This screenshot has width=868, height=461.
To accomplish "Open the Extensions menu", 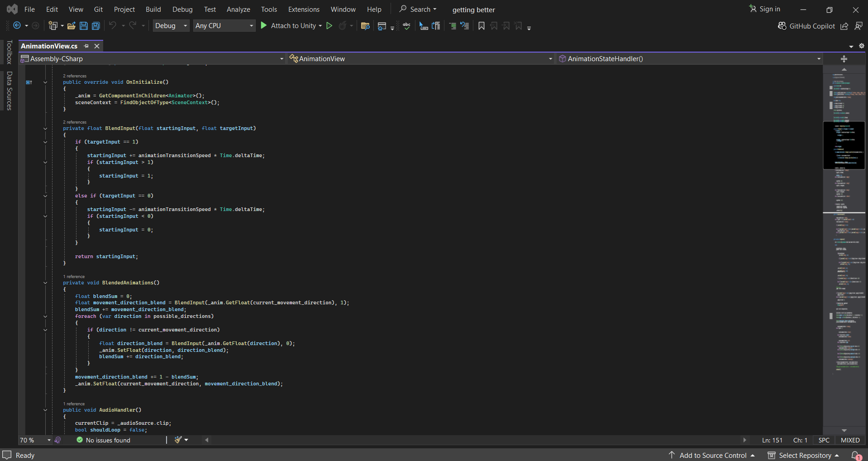I will [304, 10].
